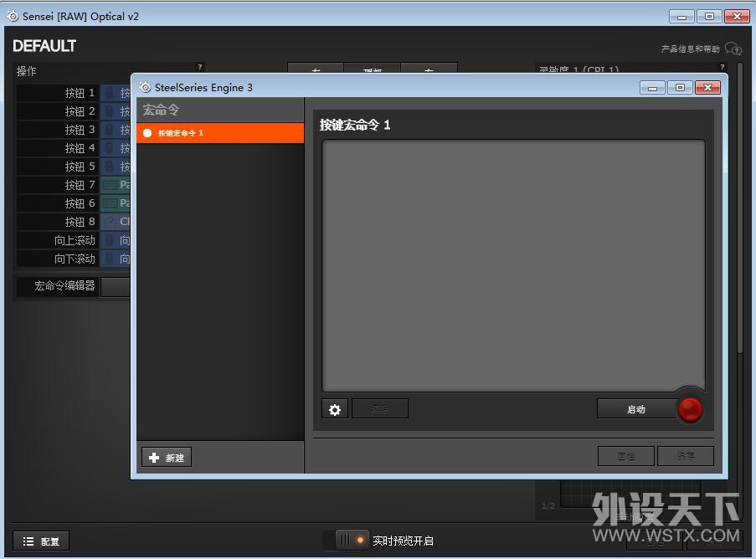Click the Sensei window's vertical scrollbar
This screenshot has height=559, width=756.
click(x=740, y=208)
